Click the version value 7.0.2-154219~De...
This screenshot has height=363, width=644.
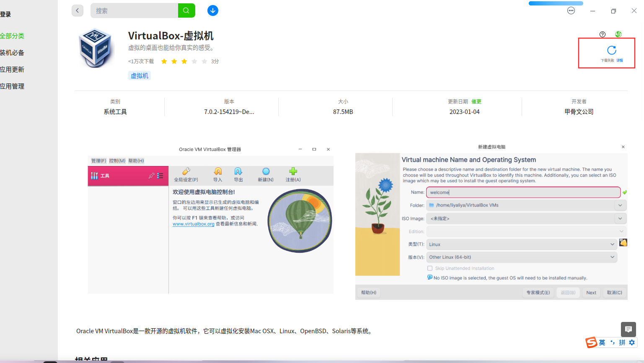(229, 112)
